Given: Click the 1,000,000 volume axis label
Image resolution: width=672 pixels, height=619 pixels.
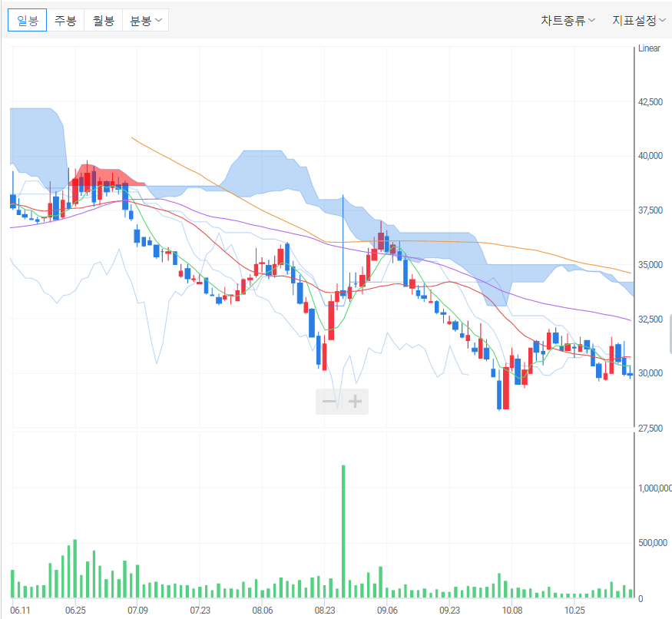Looking at the screenshot, I should click(655, 488).
